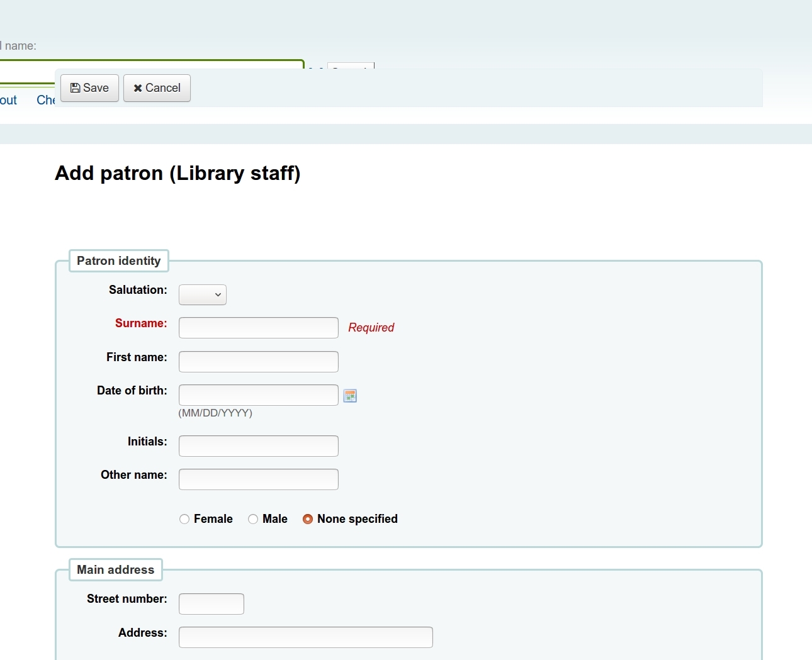Viewport: 812px width, 660px height.
Task: Choose the Male gender option
Action: (x=253, y=519)
